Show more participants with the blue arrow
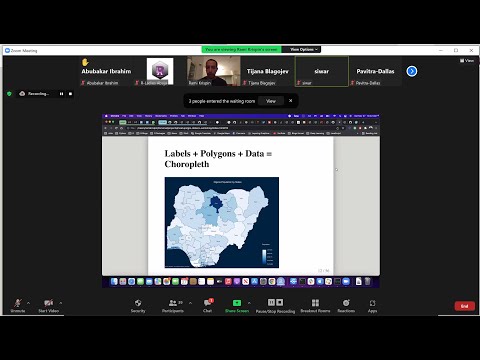The height and width of the screenshot is (360, 480). [412, 71]
